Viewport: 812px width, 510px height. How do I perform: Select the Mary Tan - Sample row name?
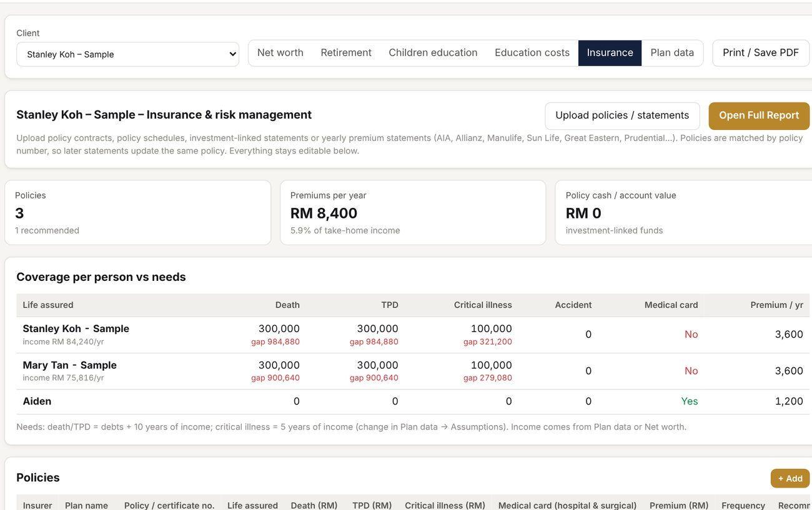[x=69, y=365]
